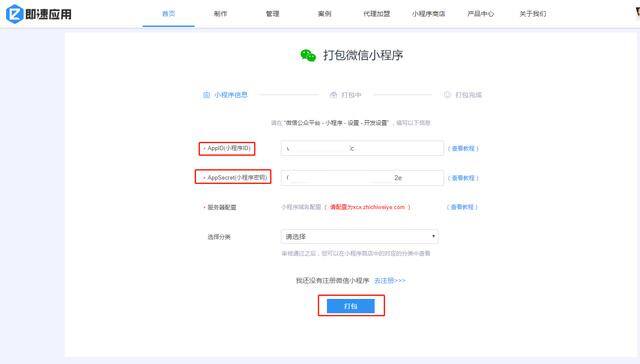Open the 查看教程 link beside 服务器配置
The image size is (640, 364).
462,207
